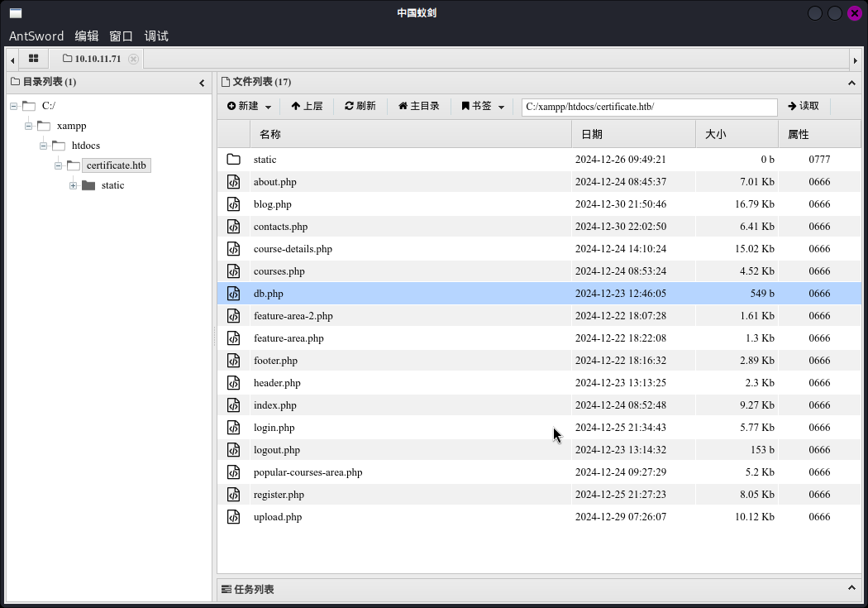Open the 调试 menu

pyautogui.click(x=156, y=36)
